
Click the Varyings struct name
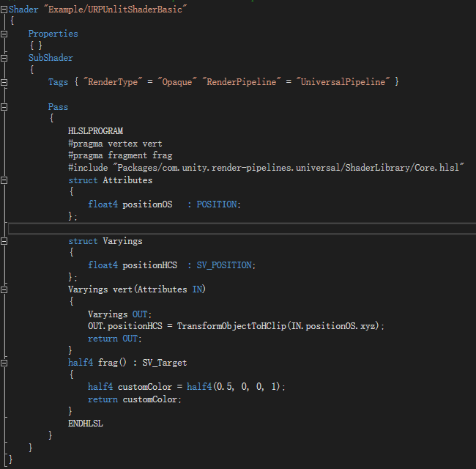click(x=122, y=241)
